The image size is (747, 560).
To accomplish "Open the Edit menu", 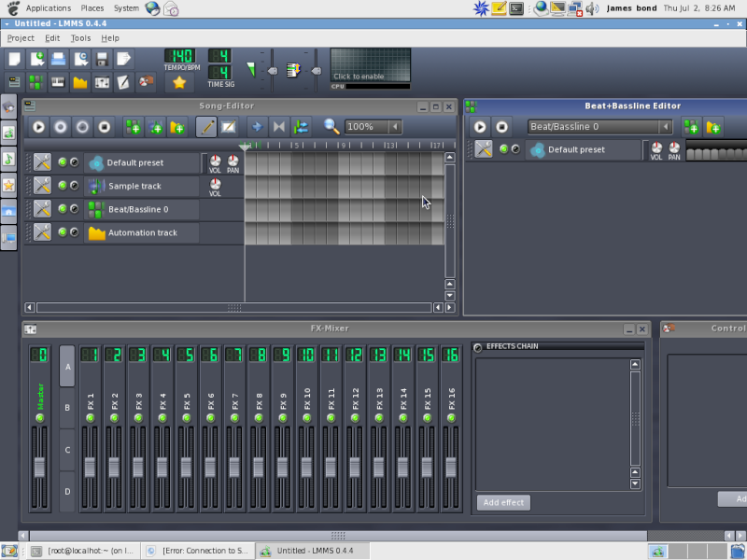I will click(52, 38).
